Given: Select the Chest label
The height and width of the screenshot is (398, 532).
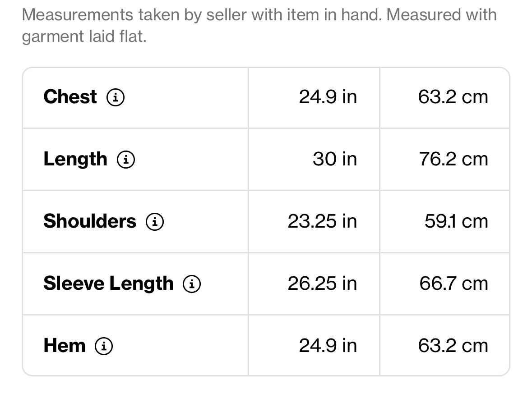Looking at the screenshot, I should point(70,97).
